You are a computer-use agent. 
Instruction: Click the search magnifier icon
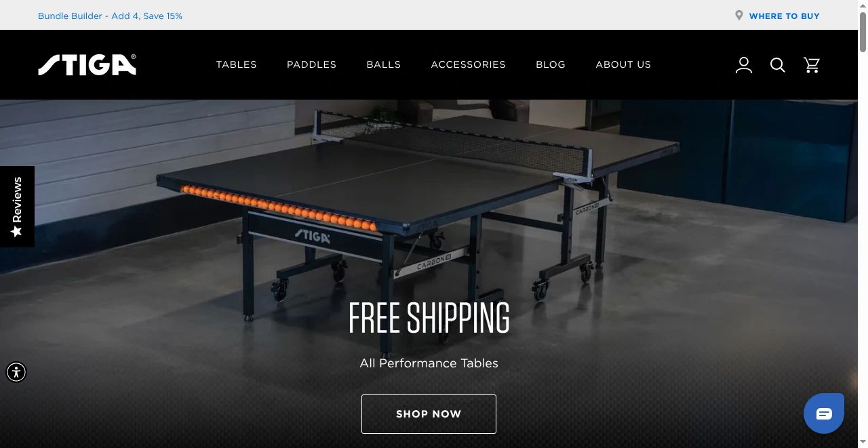778,65
